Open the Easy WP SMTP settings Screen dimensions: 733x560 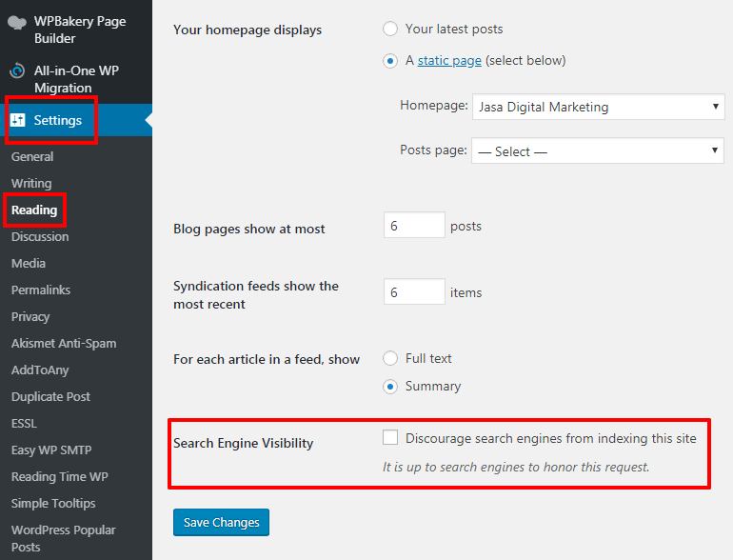click(x=51, y=450)
